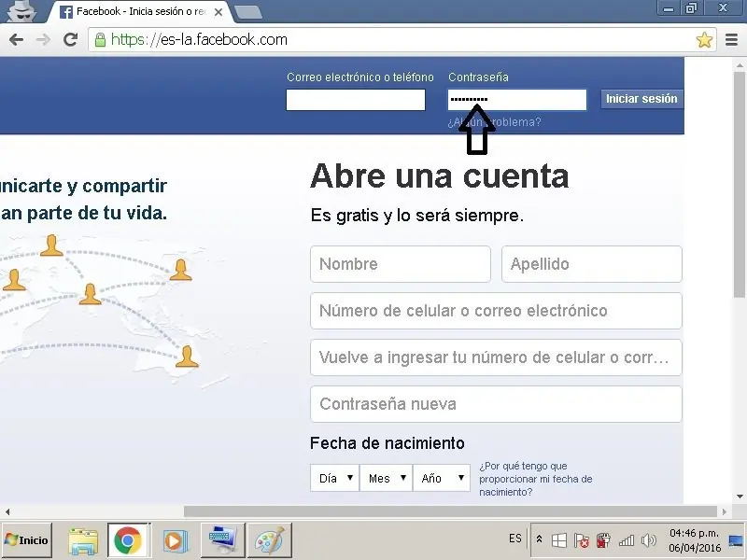Click the scroll up arrow
Viewport: 747px width, 560px height.
point(740,64)
